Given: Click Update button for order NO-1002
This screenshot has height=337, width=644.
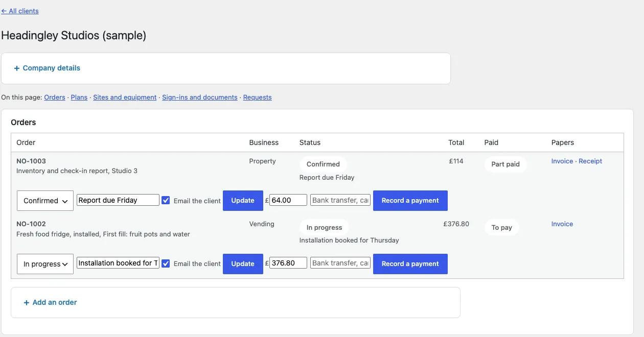Looking at the screenshot, I should [243, 264].
